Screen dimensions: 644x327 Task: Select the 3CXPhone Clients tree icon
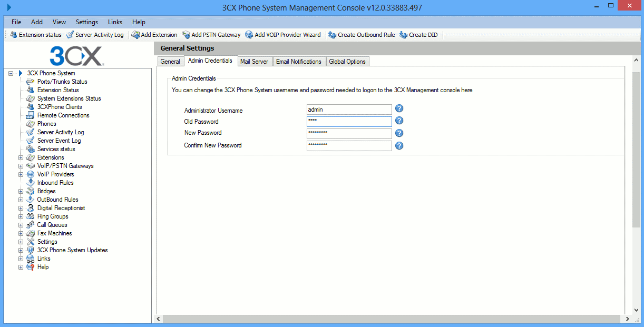tap(31, 107)
